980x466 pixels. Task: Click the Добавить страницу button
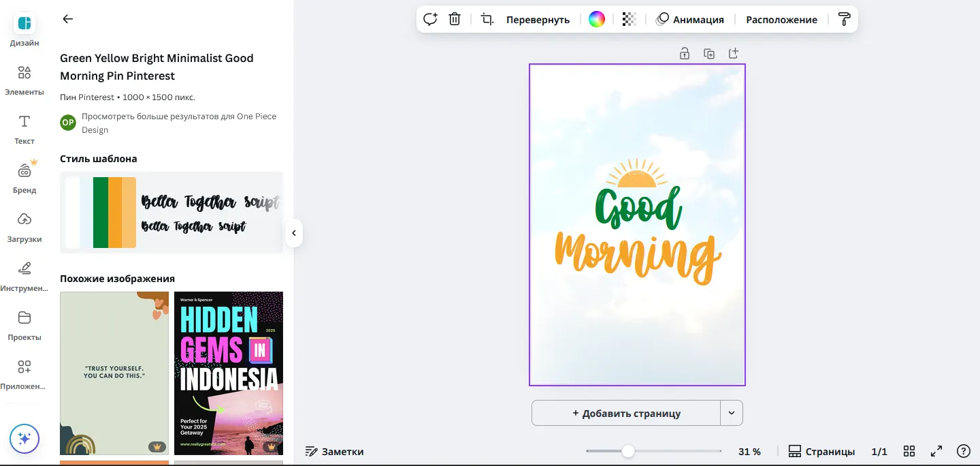coord(625,413)
